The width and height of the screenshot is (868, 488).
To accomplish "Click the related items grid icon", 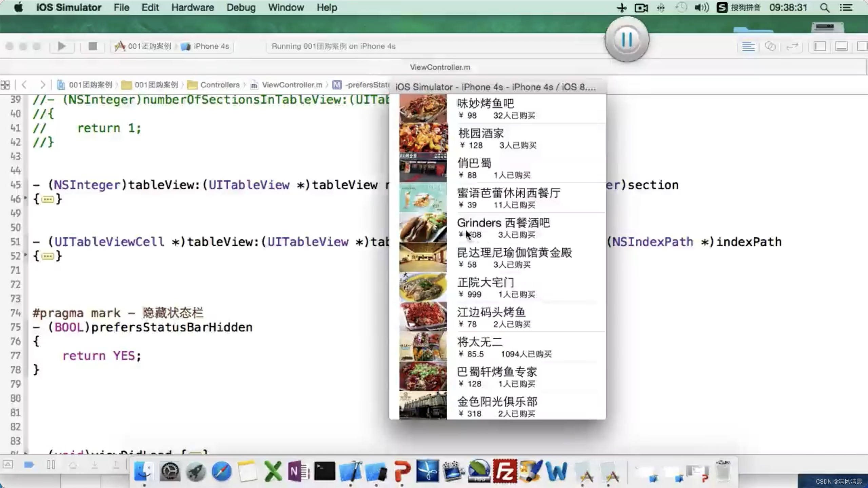I will click(5, 85).
